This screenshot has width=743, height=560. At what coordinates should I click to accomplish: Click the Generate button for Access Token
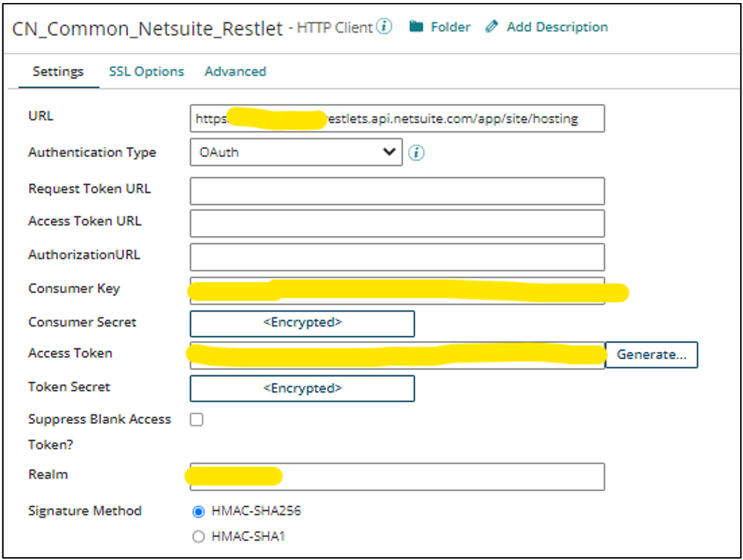tap(651, 354)
